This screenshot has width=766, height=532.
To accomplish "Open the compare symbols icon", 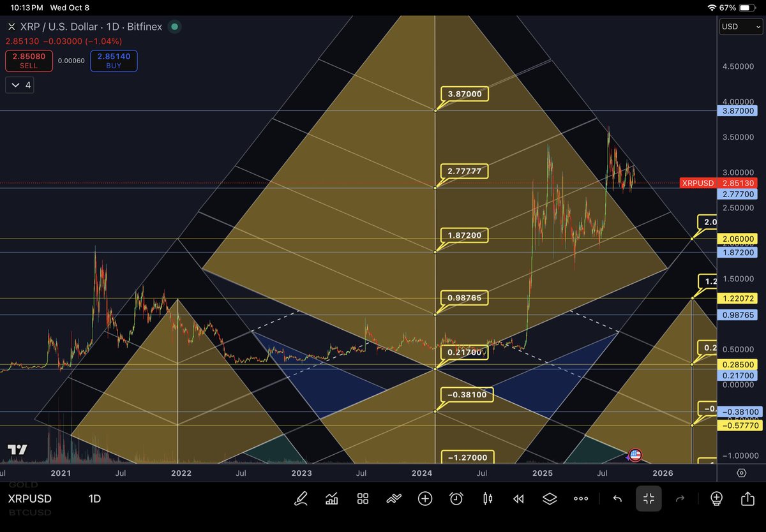I will coord(394,499).
